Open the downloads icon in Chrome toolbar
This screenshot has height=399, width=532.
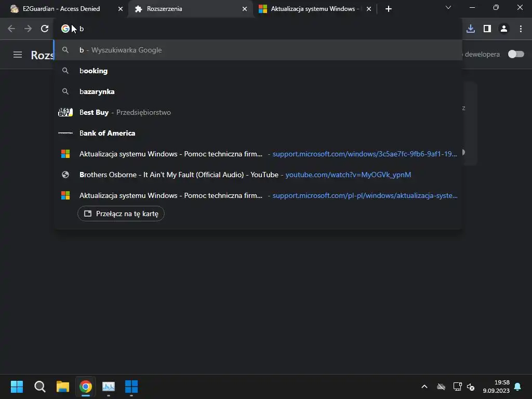(x=471, y=29)
